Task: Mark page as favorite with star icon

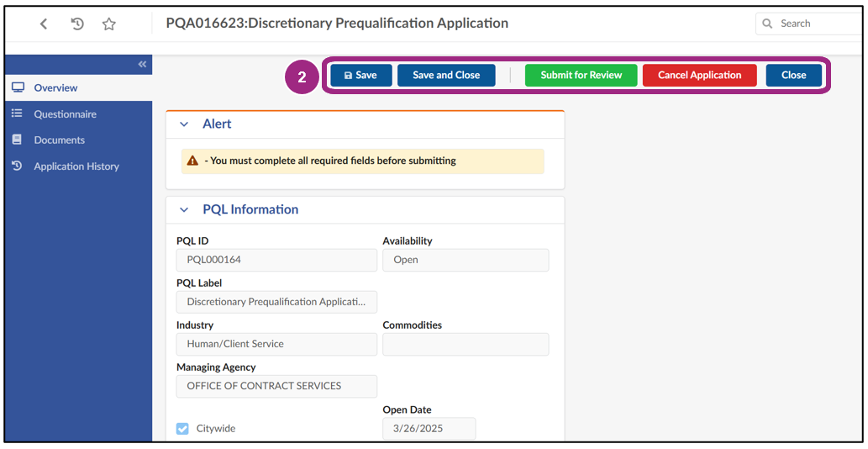Action: pos(108,24)
